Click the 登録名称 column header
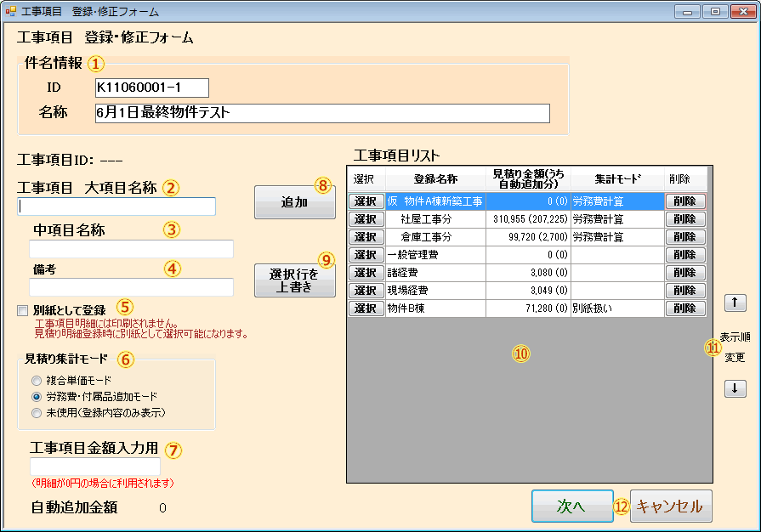 (x=435, y=179)
